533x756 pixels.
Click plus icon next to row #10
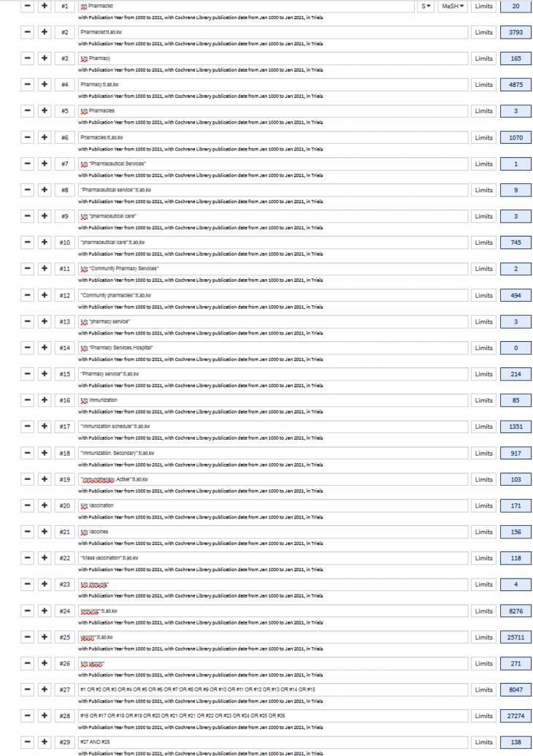coord(43,243)
